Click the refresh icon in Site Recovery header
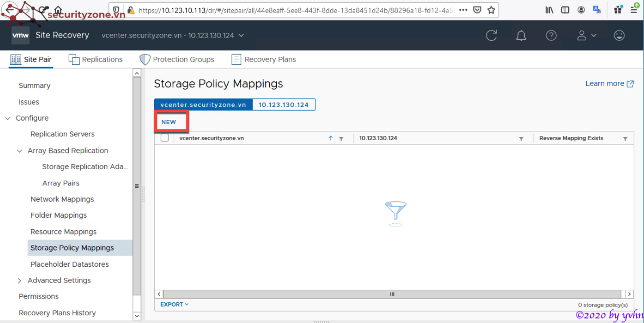 click(491, 36)
